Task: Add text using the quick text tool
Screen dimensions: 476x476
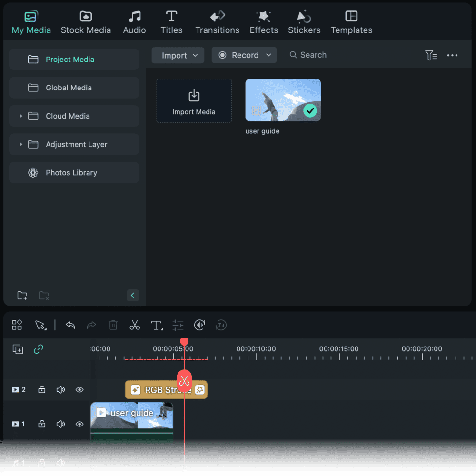Action: (157, 325)
